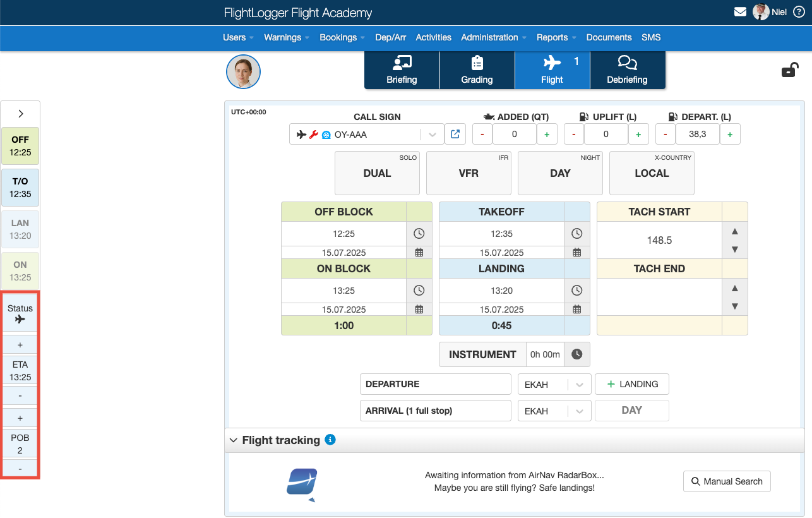Click the Off Block time clock icon
The image size is (812, 518).
click(419, 234)
